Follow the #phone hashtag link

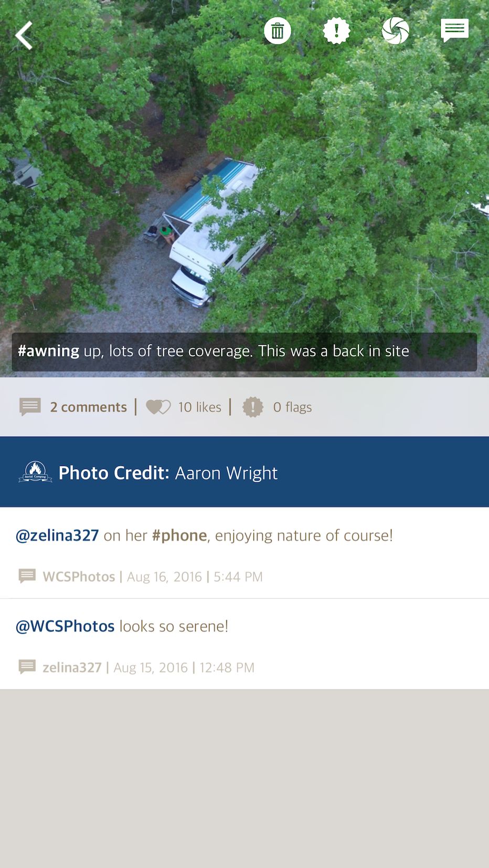[x=179, y=535]
